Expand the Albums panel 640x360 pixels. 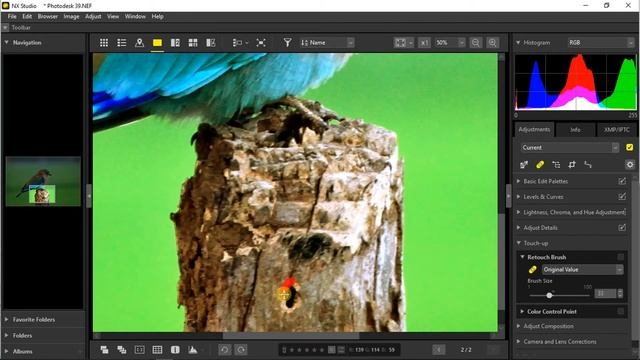(x=7, y=351)
